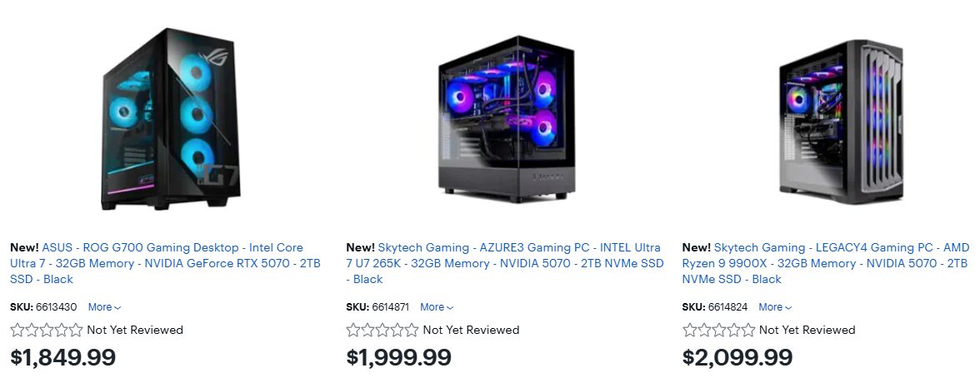Image resolution: width=980 pixels, height=378 pixels.
Task: Click the first star of ASUS ROG rating
Action: 17,330
